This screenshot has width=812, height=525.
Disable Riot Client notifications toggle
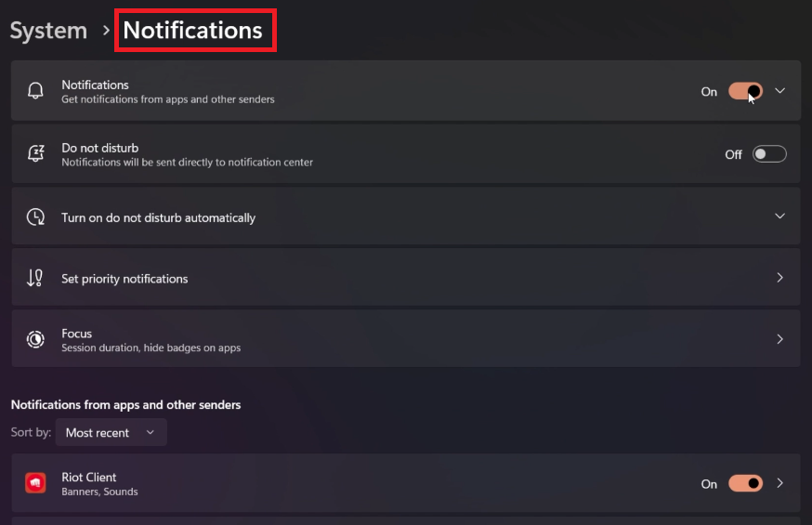tap(745, 483)
